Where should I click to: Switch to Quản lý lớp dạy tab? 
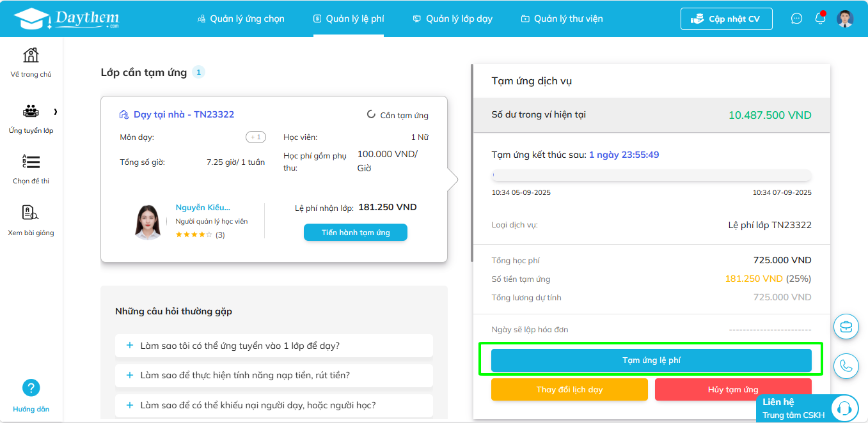(x=452, y=19)
